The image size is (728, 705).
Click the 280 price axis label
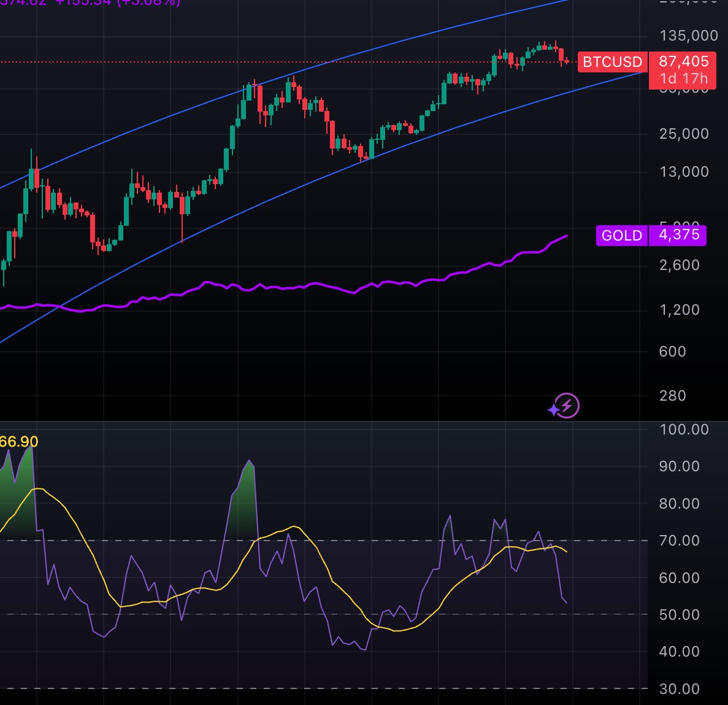point(672,396)
